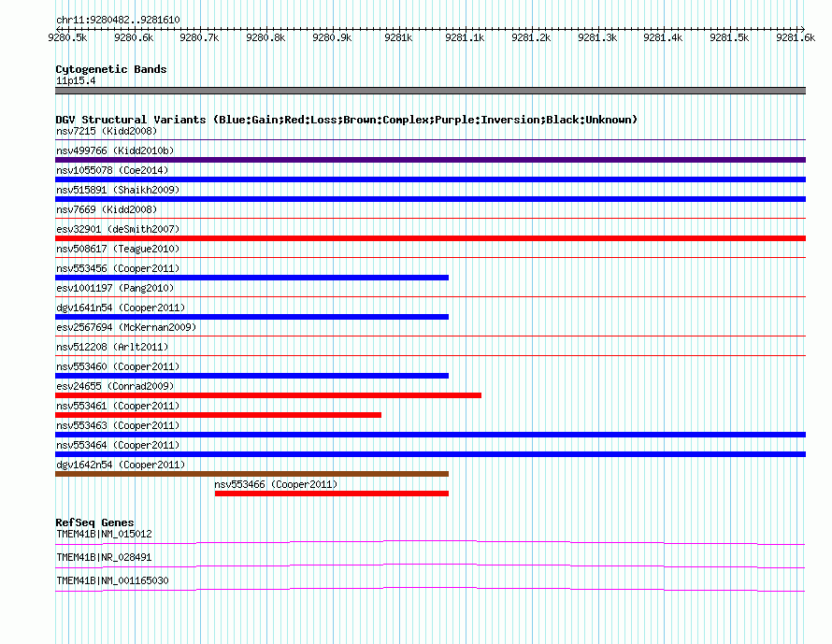Open variant dgv1642n54 (Cooper2011) label

point(121,465)
